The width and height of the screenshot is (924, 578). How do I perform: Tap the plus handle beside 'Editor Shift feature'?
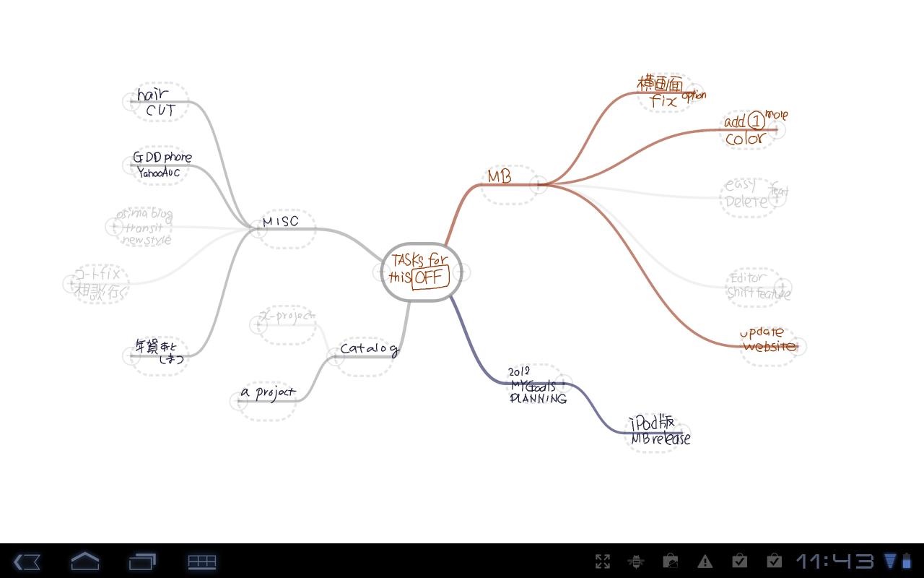point(783,287)
